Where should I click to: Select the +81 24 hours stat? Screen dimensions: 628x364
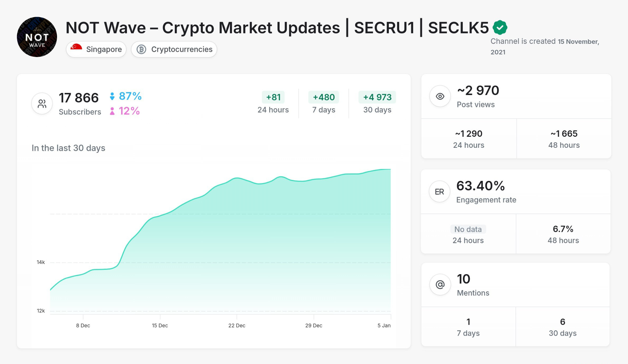pos(273,97)
